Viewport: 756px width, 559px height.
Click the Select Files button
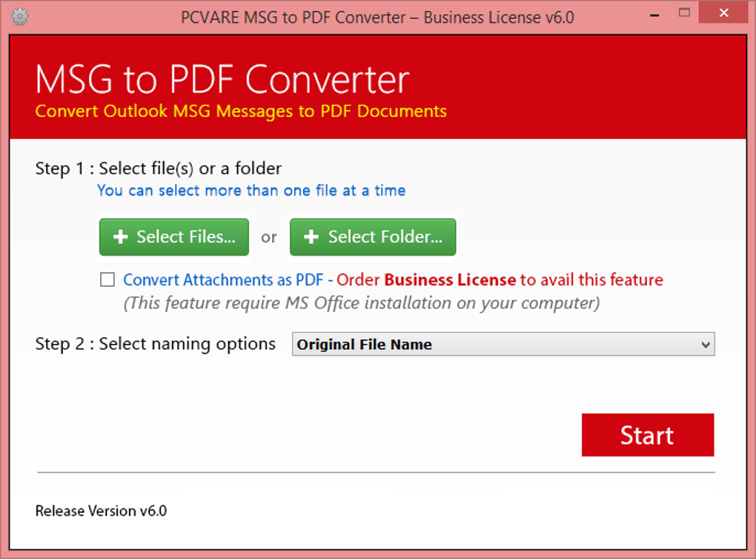click(x=174, y=236)
